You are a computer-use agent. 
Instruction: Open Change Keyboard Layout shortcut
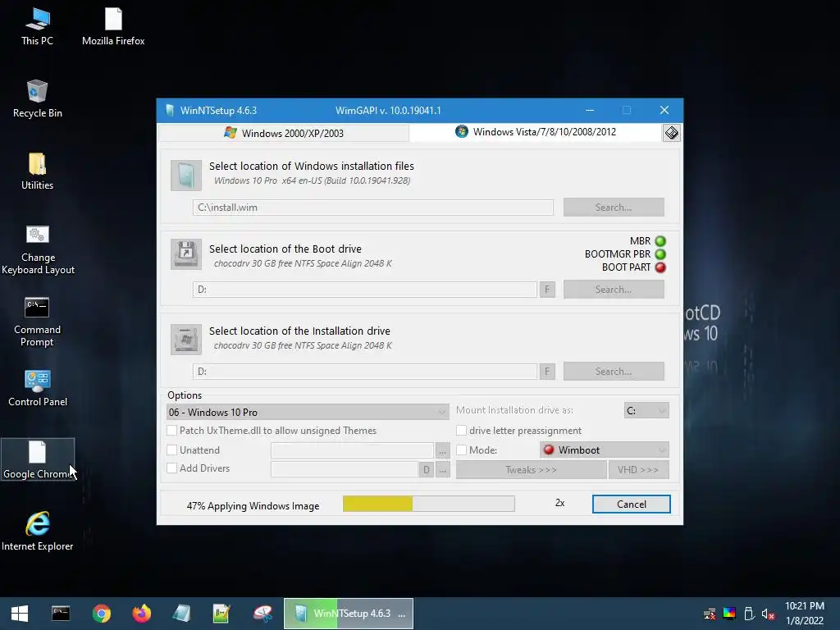38,249
